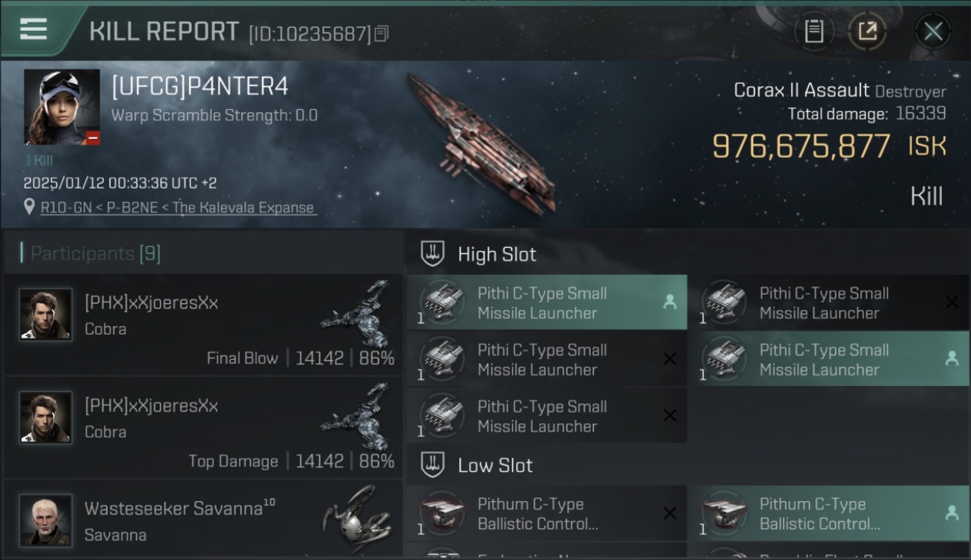Select the first highlighted Pithi C-Type Small Missile Launcher

tap(547, 302)
